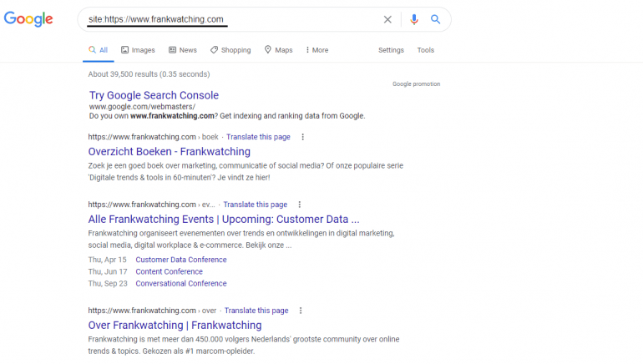Open search Tools options

tap(425, 50)
